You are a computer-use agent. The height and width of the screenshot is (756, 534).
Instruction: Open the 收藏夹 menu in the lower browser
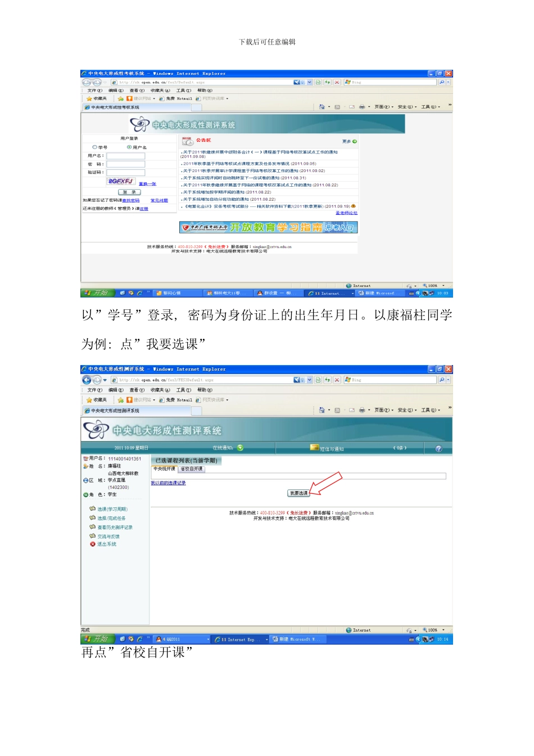pos(160,390)
